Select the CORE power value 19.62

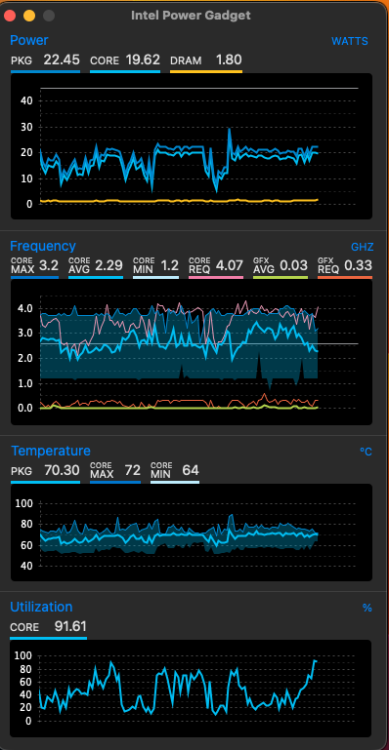143,60
